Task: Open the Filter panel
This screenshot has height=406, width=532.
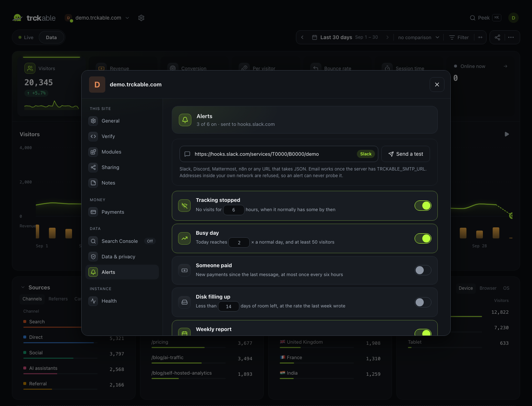Action: click(459, 37)
